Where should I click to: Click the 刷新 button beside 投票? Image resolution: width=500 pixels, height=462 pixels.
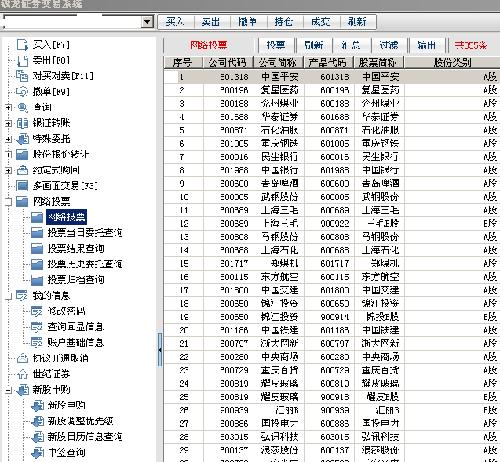click(x=314, y=45)
